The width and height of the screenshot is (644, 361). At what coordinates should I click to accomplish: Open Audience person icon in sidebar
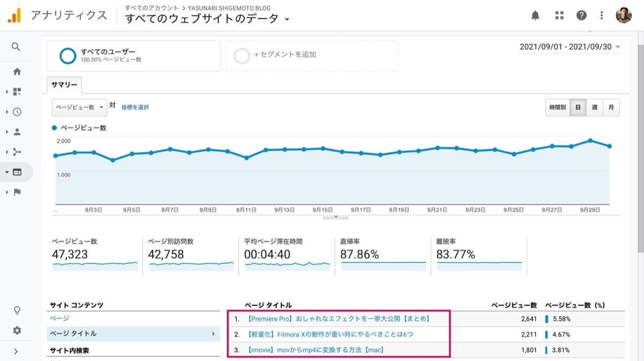click(17, 132)
